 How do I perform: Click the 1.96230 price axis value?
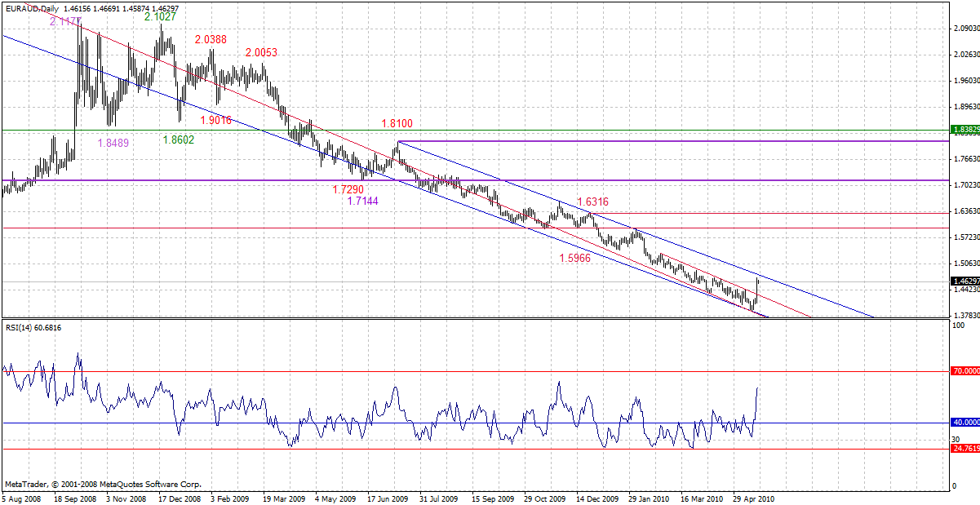966,81
